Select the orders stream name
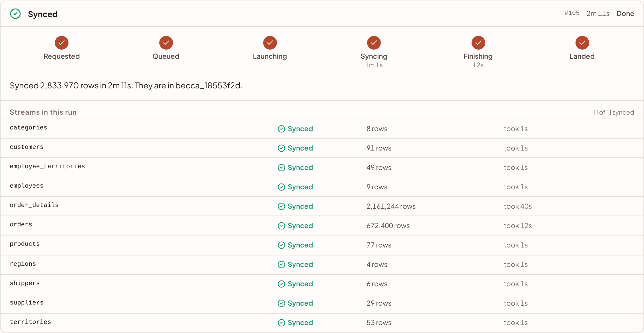This screenshot has height=333, width=644. (x=21, y=225)
